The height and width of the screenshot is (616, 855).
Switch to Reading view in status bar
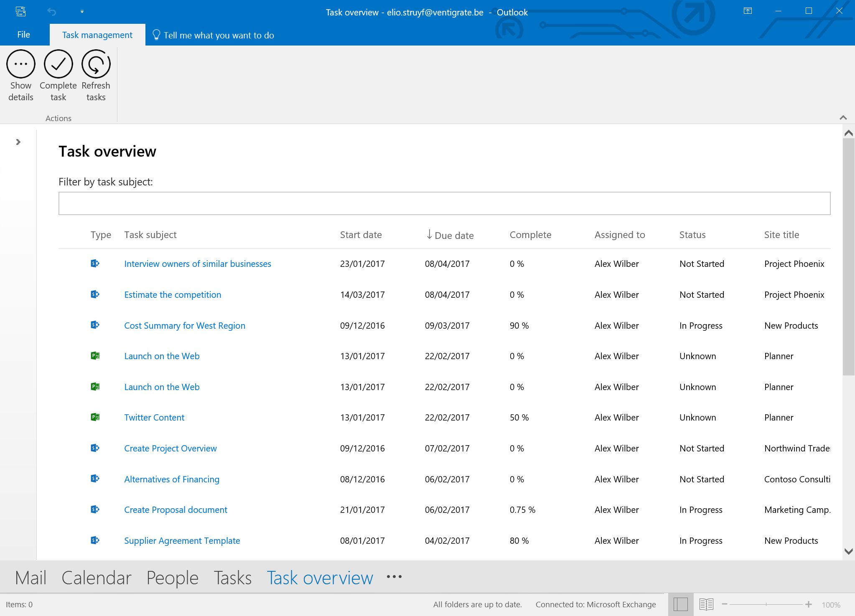[706, 604]
